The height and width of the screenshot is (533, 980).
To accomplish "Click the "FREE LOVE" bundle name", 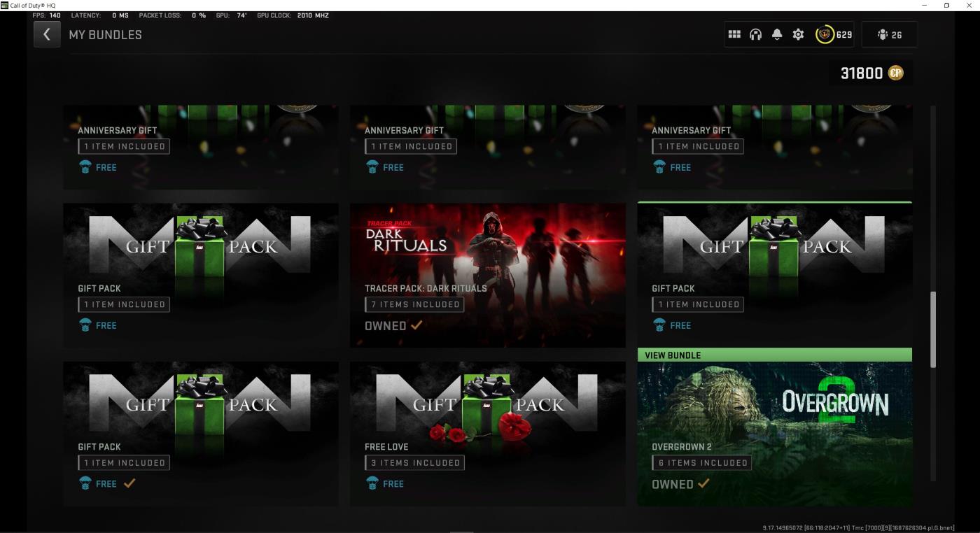I will (x=386, y=446).
